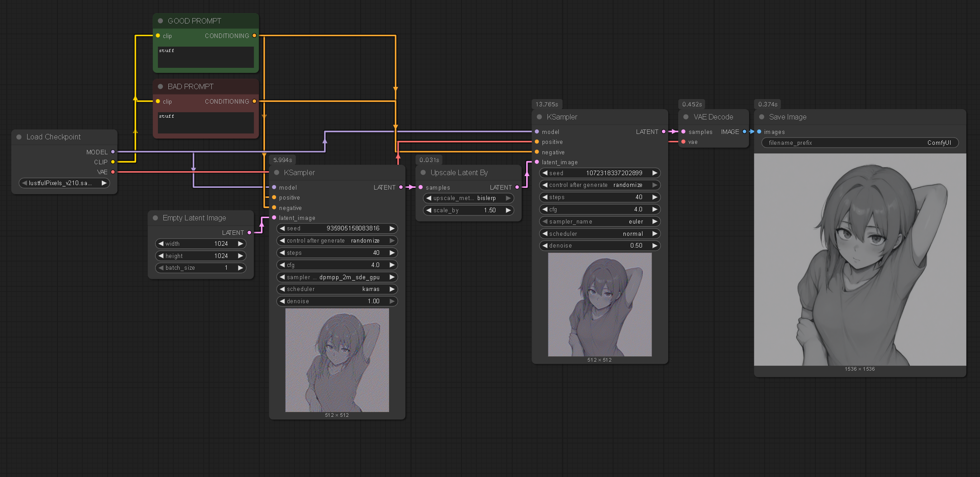Click the GOOD PROMPT text box
This screenshot has height=477, width=980.
pyautogui.click(x=206, y=57)
